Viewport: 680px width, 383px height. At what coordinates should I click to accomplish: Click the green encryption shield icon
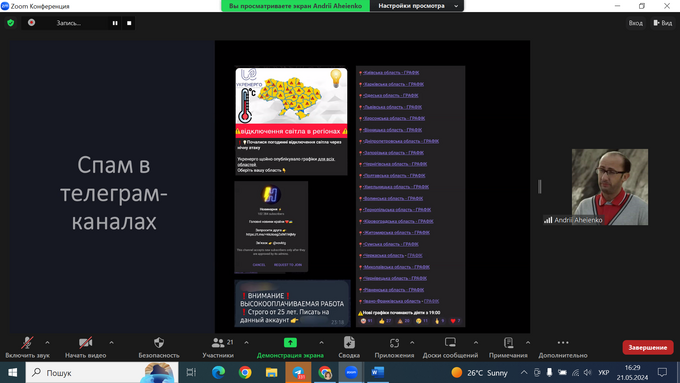tap(11, 23)
